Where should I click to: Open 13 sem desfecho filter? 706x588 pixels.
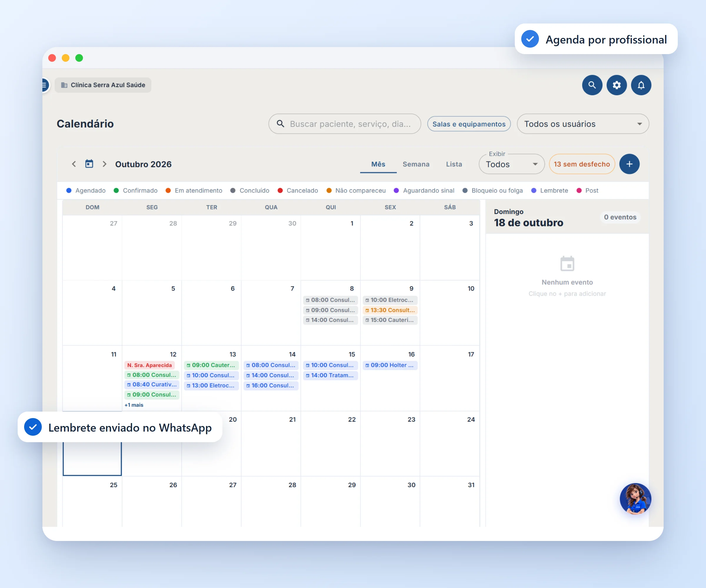point(582,164)
